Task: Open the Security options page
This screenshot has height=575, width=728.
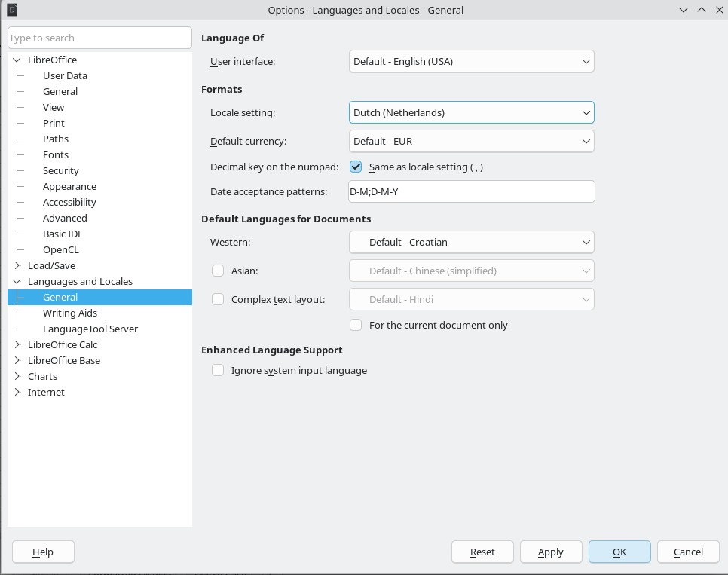Action: [61, 170]
